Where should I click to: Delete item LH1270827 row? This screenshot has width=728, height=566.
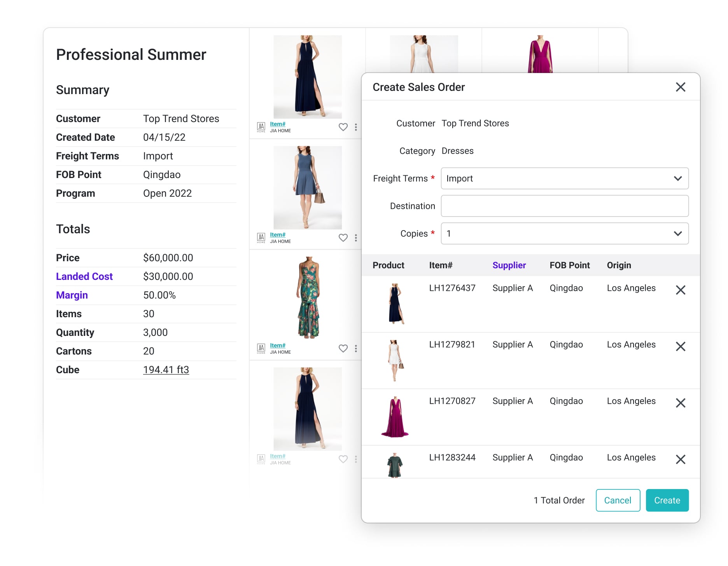[680, 403]
